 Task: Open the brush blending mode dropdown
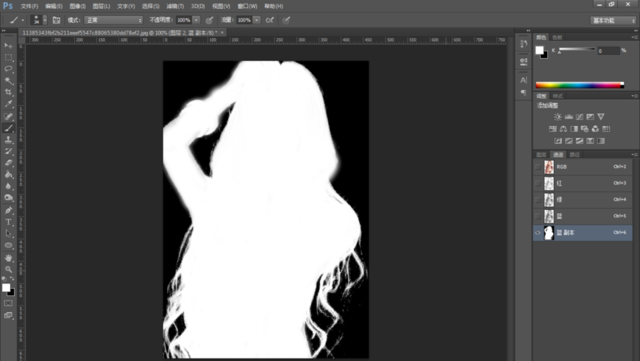pyautogui.click(x=113, y=20)
